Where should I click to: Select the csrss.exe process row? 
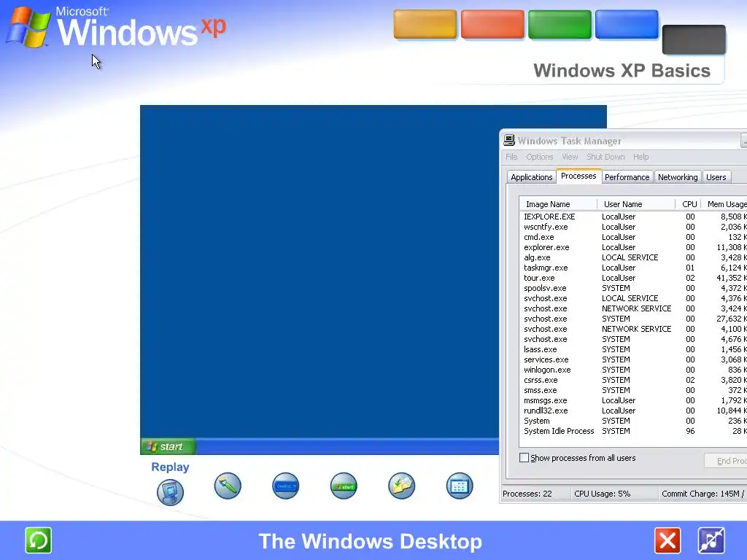point(633,380)
